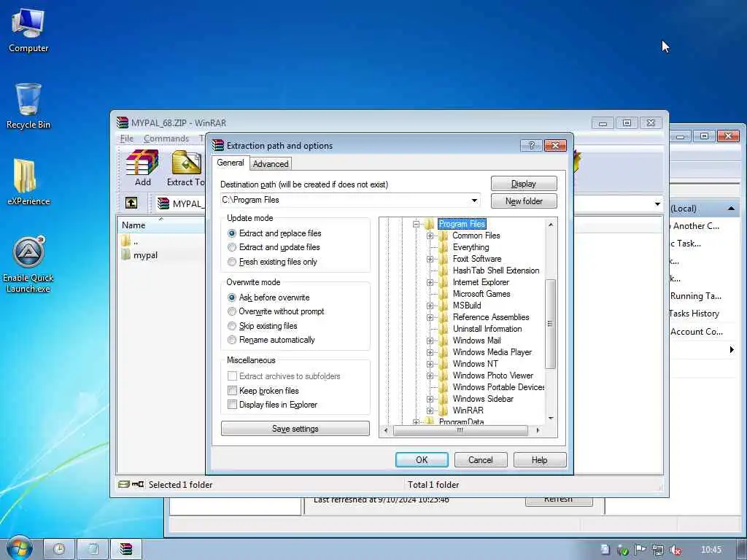Viewport: 747px width, 560px height.
Task: Switch to the Advanced tab
Action: click(271, 164)
